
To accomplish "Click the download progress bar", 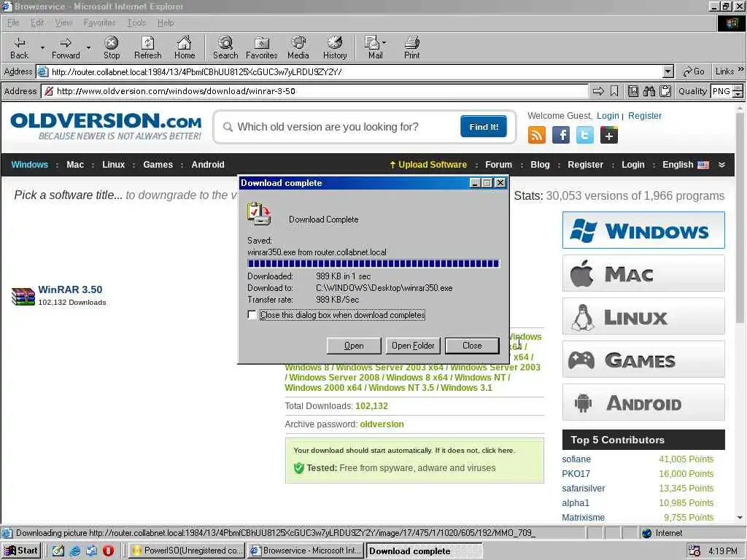I will click(x=373, y=263).
